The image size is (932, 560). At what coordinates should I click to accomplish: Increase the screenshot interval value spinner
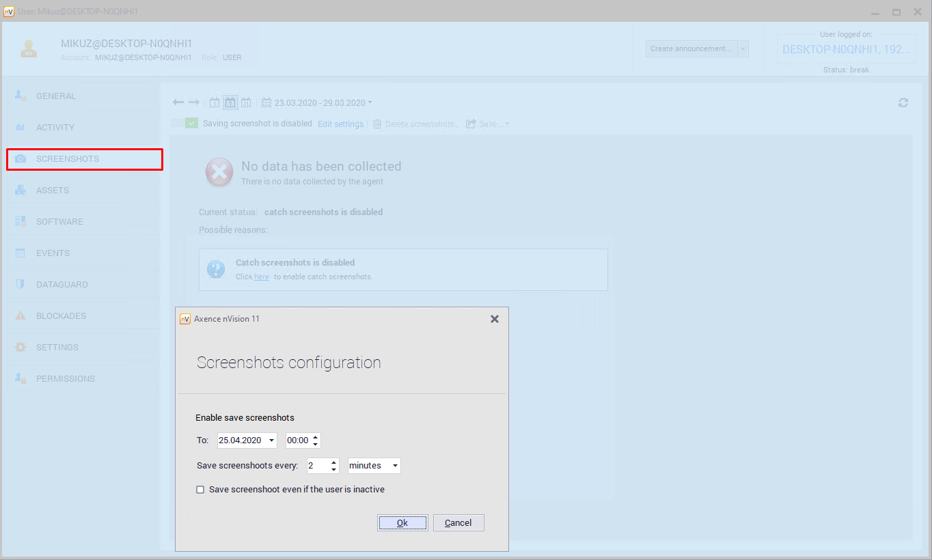[333, 462]
